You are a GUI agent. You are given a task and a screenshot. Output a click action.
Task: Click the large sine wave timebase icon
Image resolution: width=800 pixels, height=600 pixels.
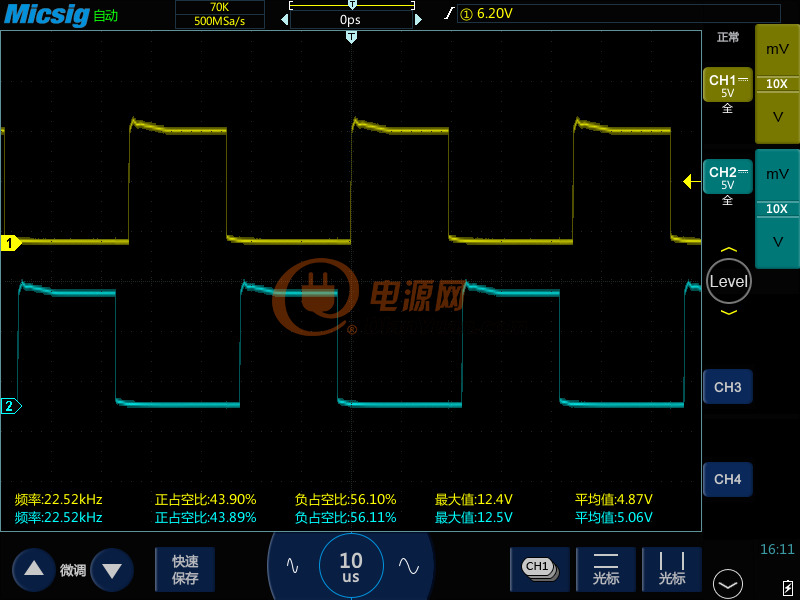(409, 566)
